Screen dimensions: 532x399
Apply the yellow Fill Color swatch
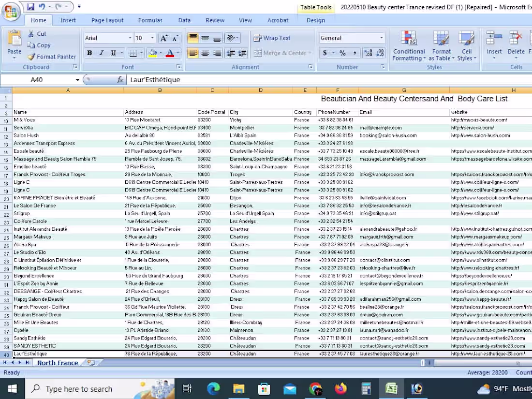point(153,53)
